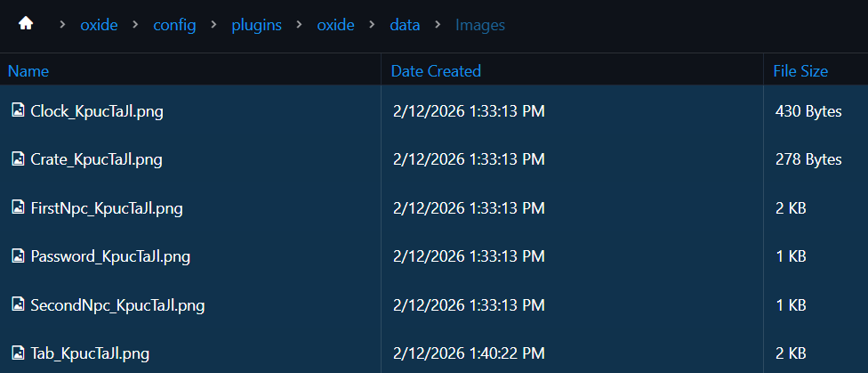This screenshot has height=373, width=868.
Task: Click the Clock_KpucTaJl.png image file icon
Action: click(18, 110)
